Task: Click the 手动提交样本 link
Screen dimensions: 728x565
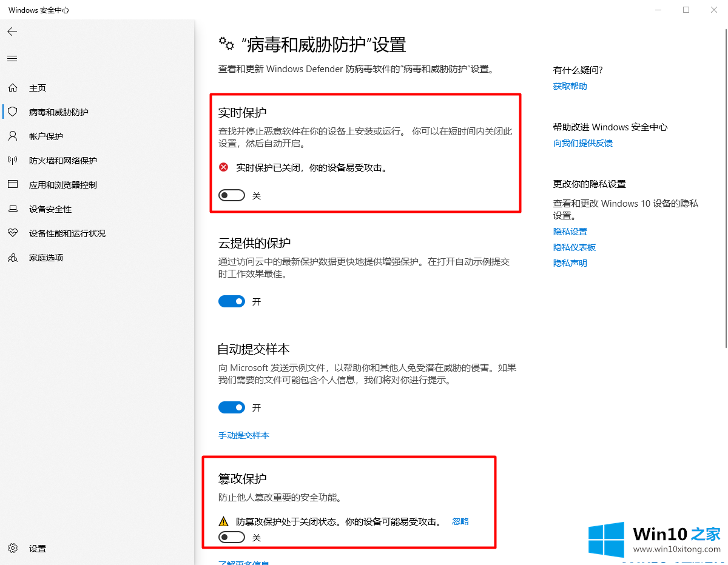Action: tap(244, 435)
